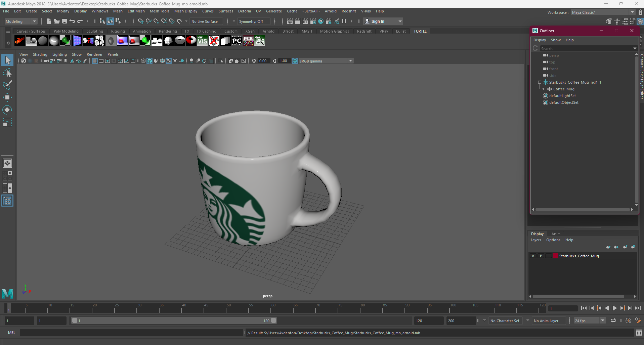Click the flame shelf icon
The height and width of the screenshot is (345, 644).
coord(20,41)
